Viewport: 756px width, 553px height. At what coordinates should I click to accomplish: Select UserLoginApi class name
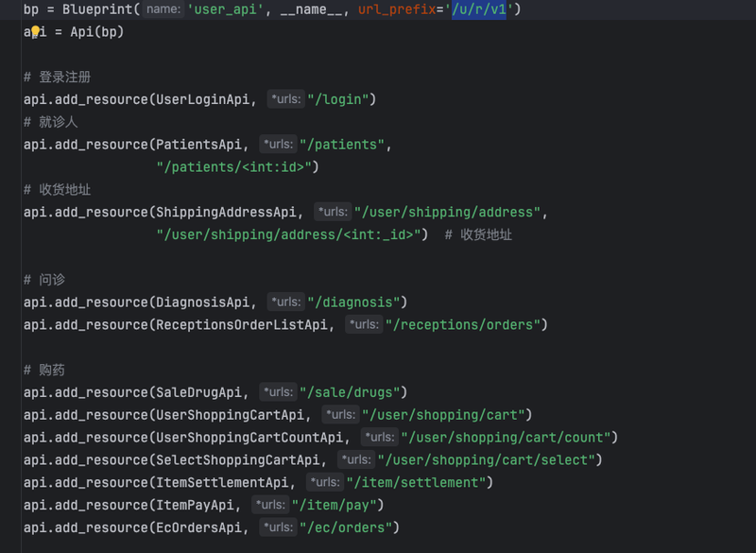click(x=202, y=99)
